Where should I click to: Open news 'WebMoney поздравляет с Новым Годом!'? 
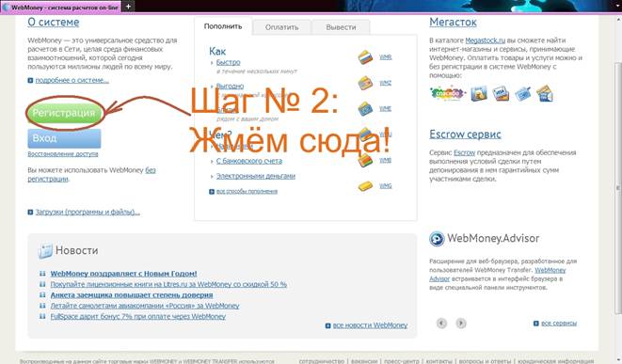(x=123, y=274)
